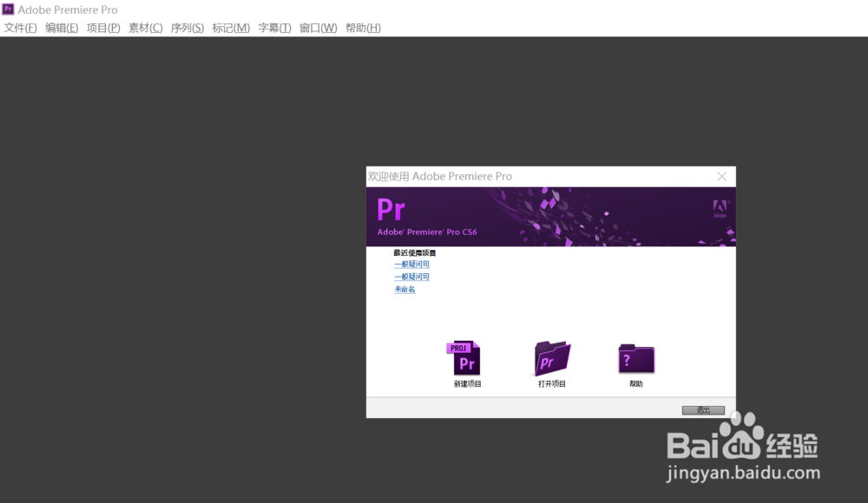
Task: Click the 新建项目 (New Project) icon
Action: [464, 358]
